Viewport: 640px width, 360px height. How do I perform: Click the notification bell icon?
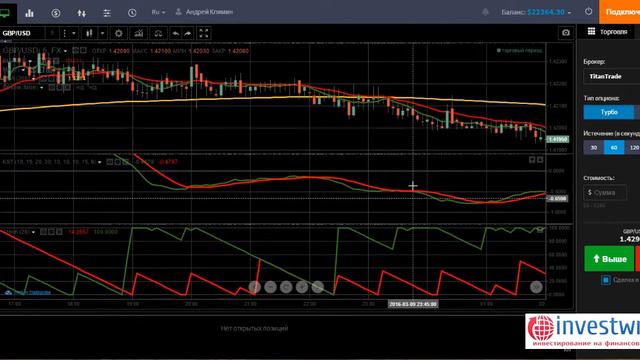485,12
